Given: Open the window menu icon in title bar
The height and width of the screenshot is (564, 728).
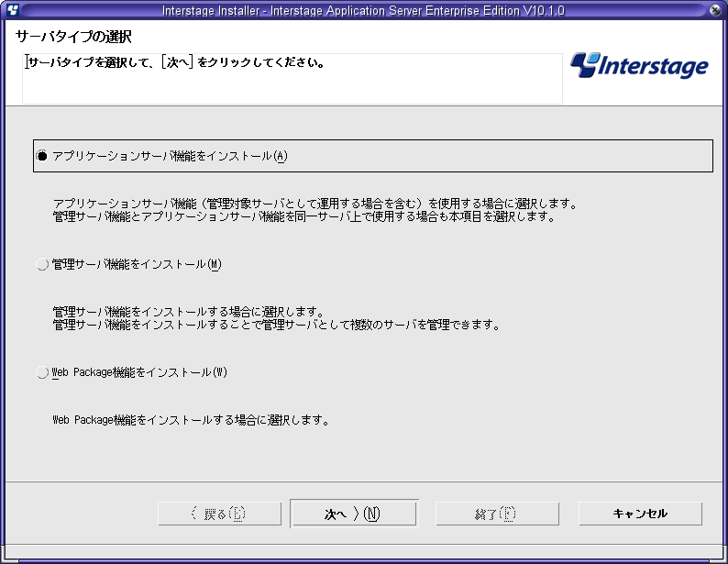Looking at the screenshot, I should pos(13,10).
